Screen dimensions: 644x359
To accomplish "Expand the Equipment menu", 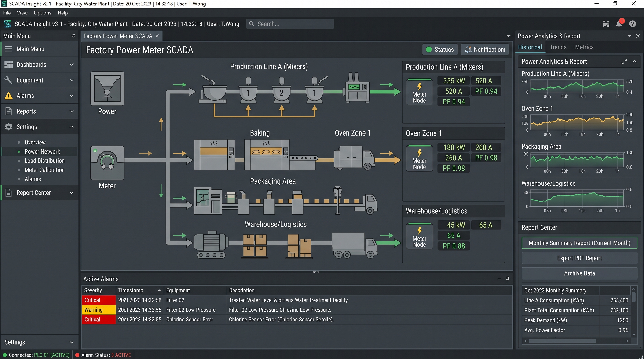I will (x=40, y=80).
